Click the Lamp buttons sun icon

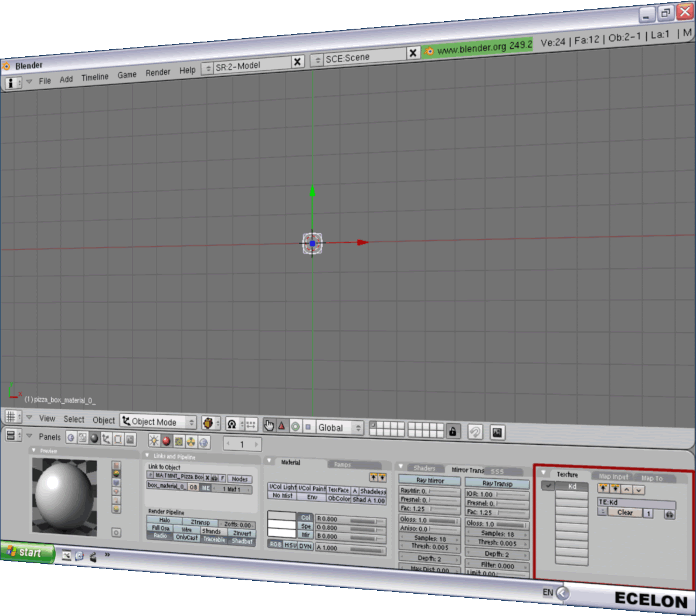(154, 441)
